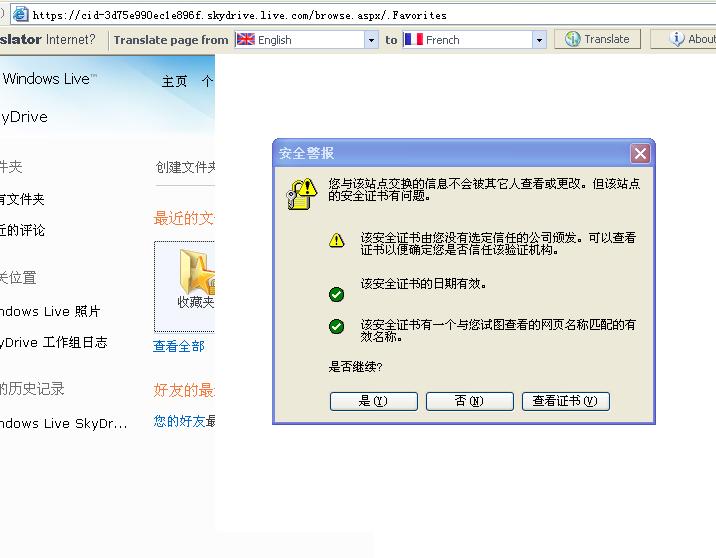Open Windows Live 照片 sidebar link

pos(50,311)
